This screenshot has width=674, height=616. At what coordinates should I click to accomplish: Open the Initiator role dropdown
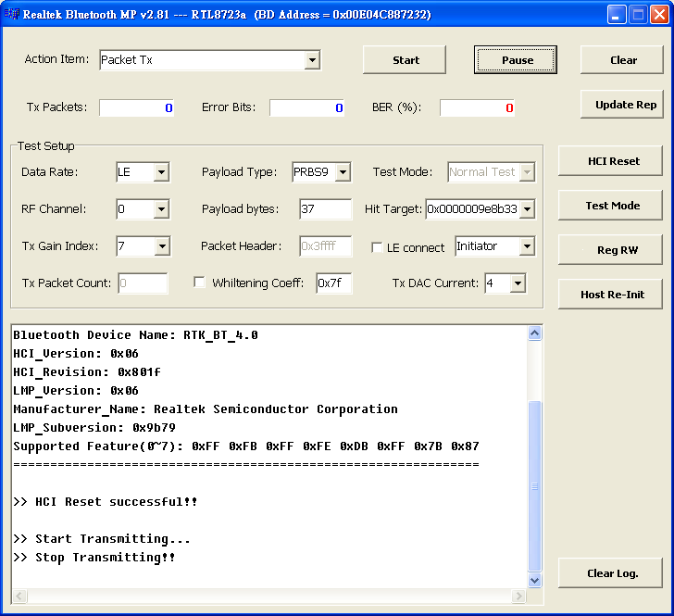point(527,246)
